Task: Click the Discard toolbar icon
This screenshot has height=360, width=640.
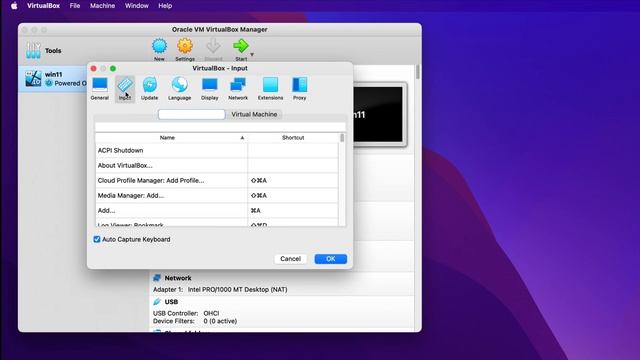Action: [x=213, y=46]
